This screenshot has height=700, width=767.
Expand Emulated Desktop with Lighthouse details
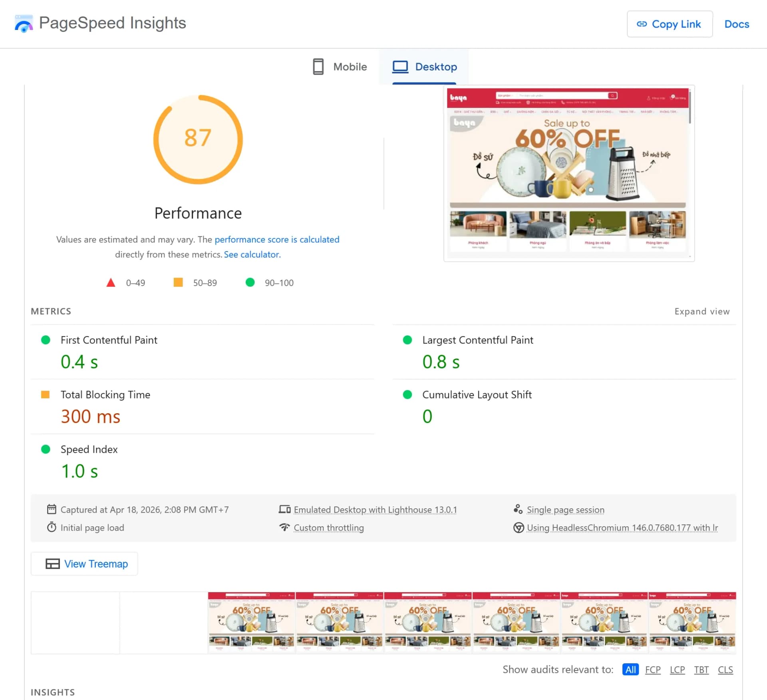[375, 510]
